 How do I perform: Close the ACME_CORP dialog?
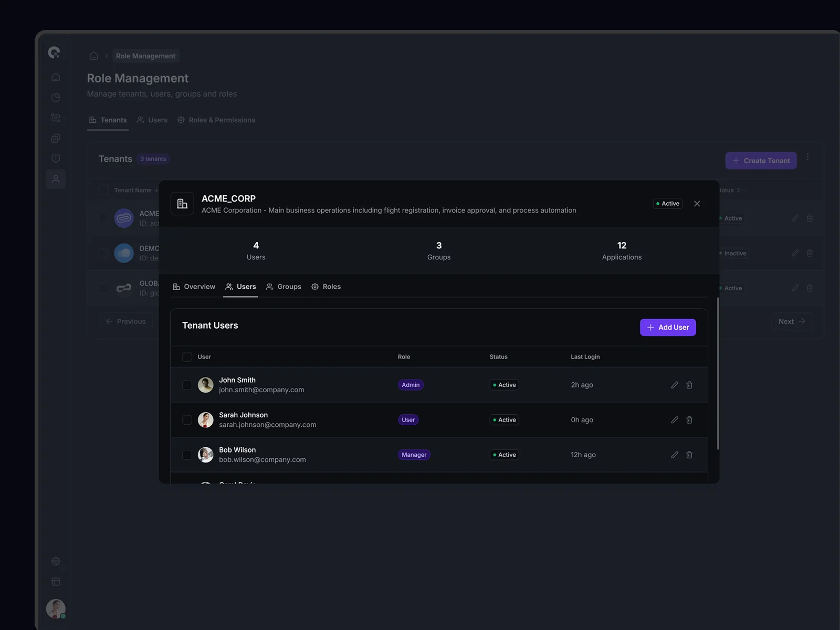pos(697,204)
